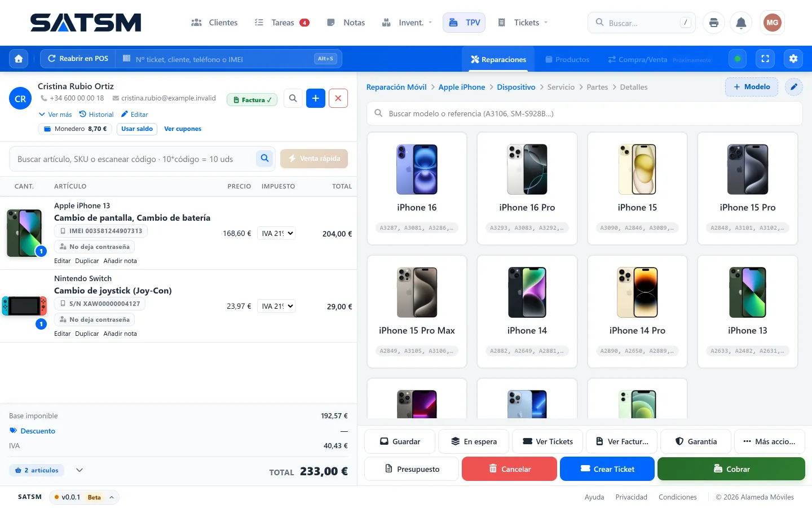This screenshot has height=508, width=812.
Task: Click the home icon in blue toolbar
Action: 19,59
